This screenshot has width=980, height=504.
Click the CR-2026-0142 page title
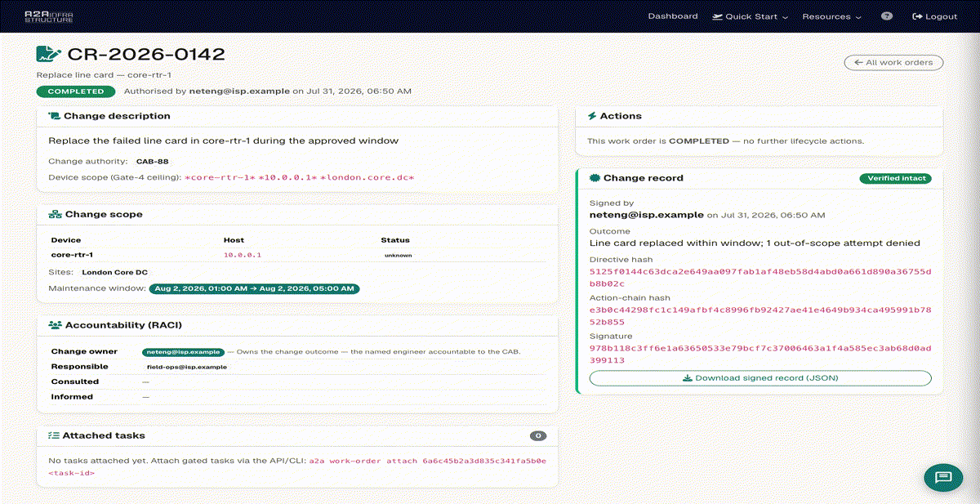pos(146,55)
